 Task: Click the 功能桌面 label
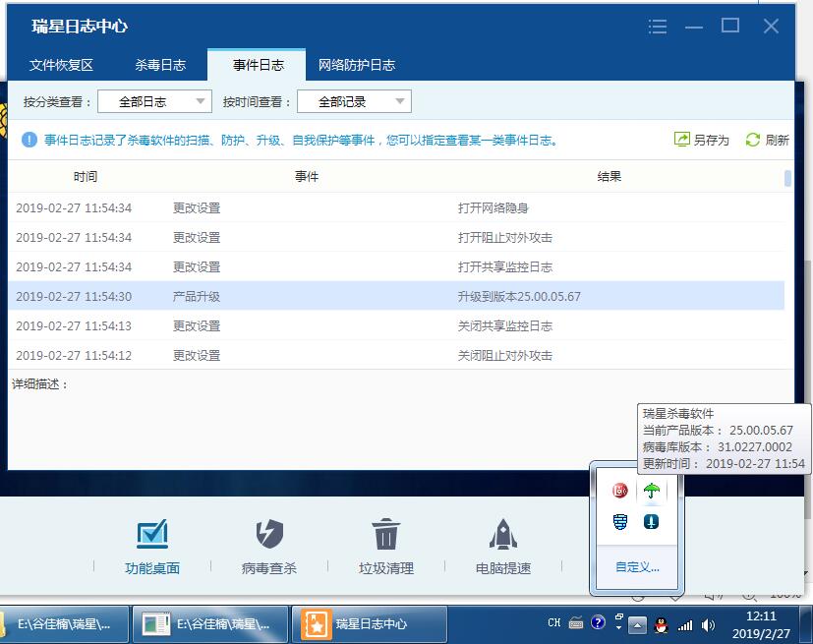(x=152, y=568)
